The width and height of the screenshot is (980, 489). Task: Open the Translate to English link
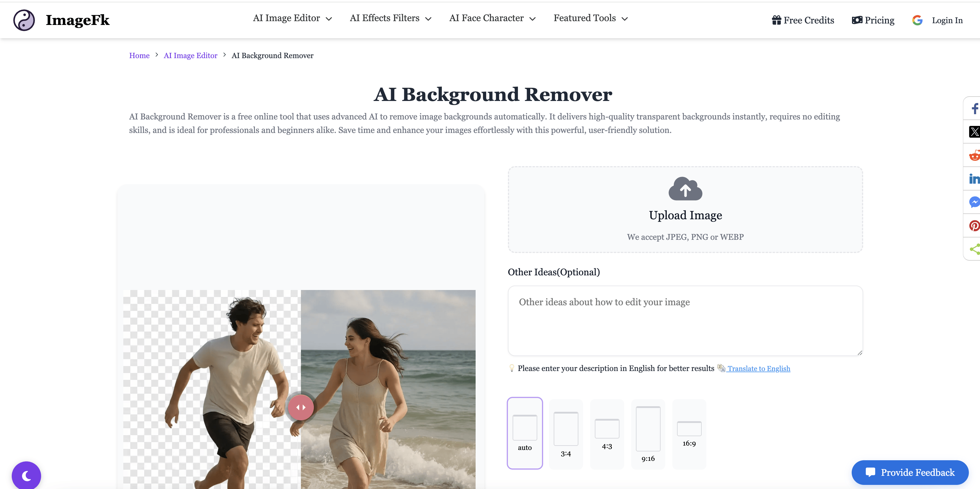coord(758,368)
